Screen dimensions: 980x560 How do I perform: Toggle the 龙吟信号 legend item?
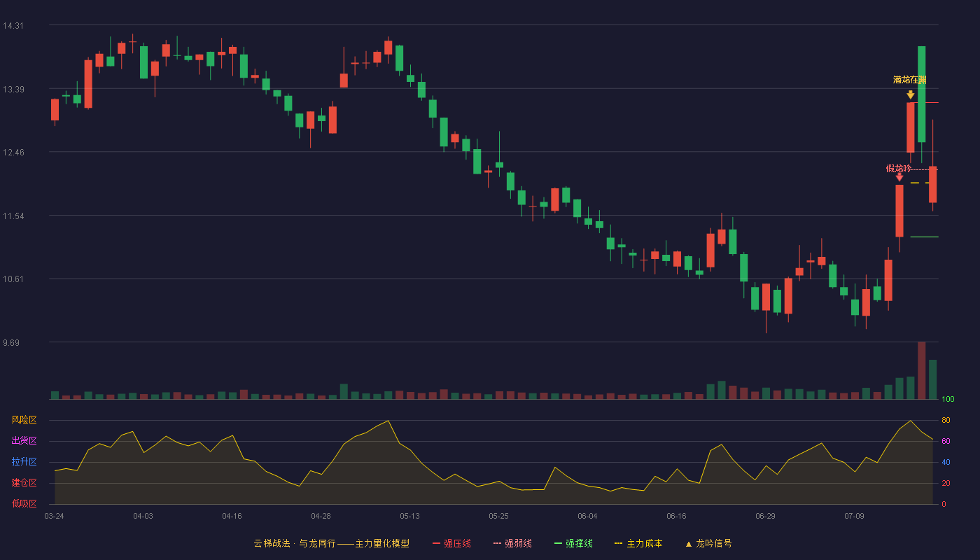coord(708,543)
